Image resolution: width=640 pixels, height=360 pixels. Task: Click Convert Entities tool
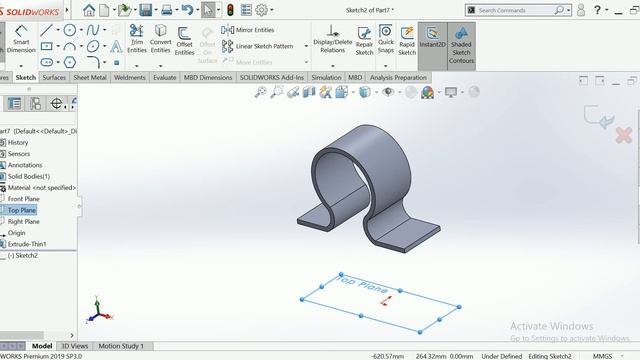[x=160, y=39]
